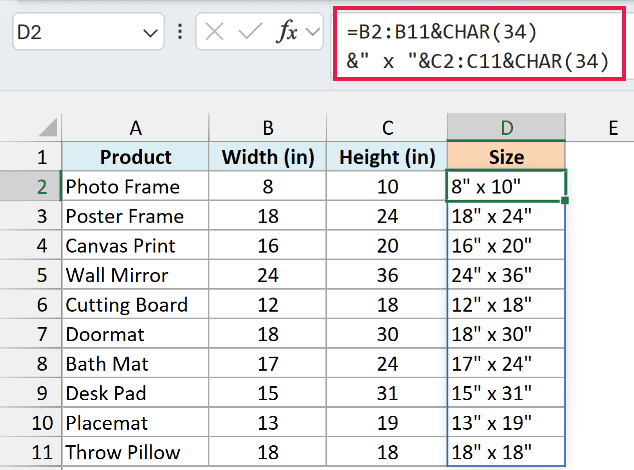Screen dimensions: 634x470
Task: Select the Photo Frame cell
Action: click(135, 186)
